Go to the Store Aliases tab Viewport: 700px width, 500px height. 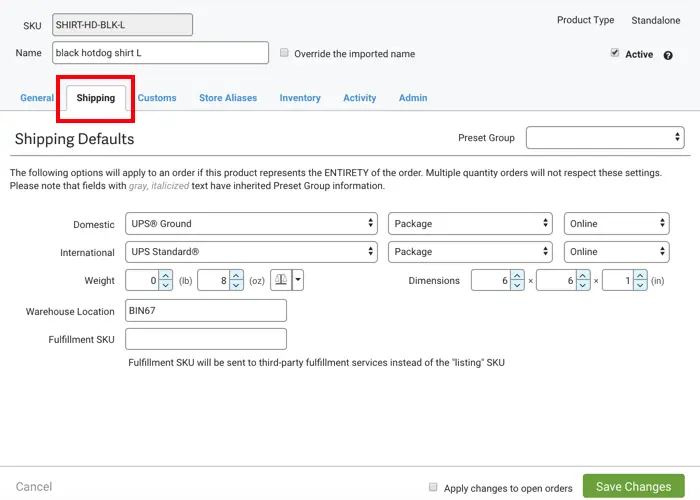point(228,98)
